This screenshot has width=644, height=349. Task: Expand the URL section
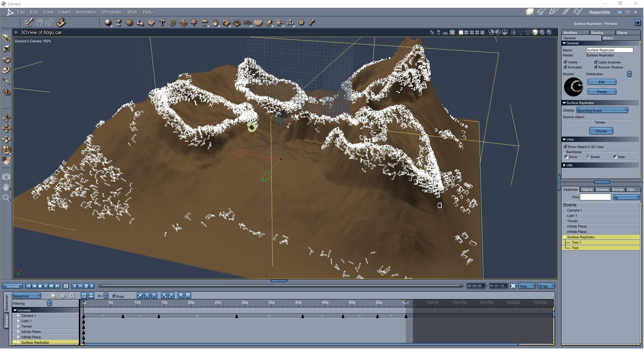click(x=565, y=165)
